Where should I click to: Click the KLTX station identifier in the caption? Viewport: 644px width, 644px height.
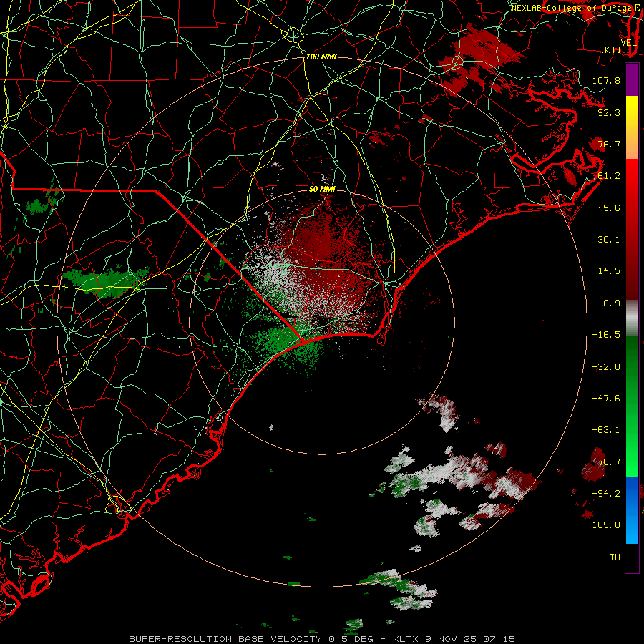[x=406, y=639]
